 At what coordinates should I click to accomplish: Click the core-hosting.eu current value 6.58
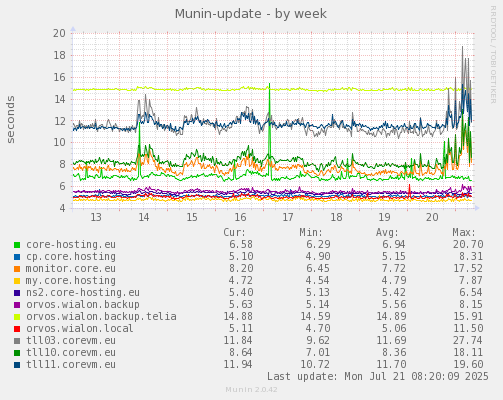[241, 245]
